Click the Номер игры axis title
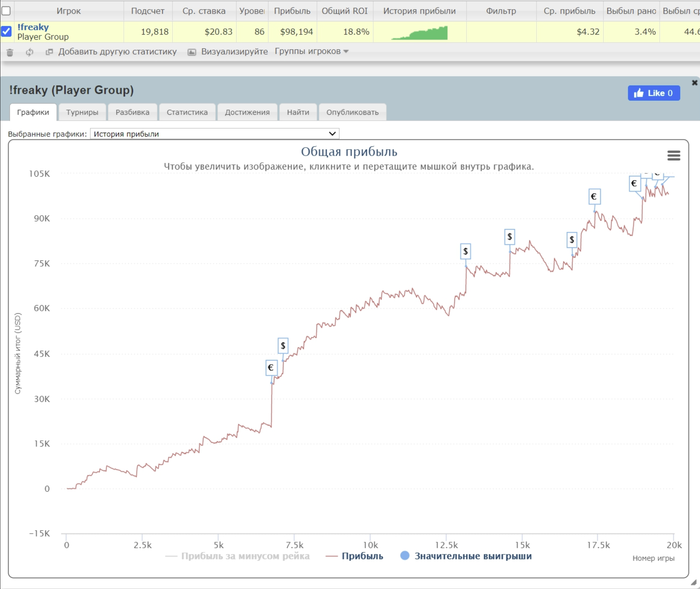The image size is (700, 589). (654, 558)
